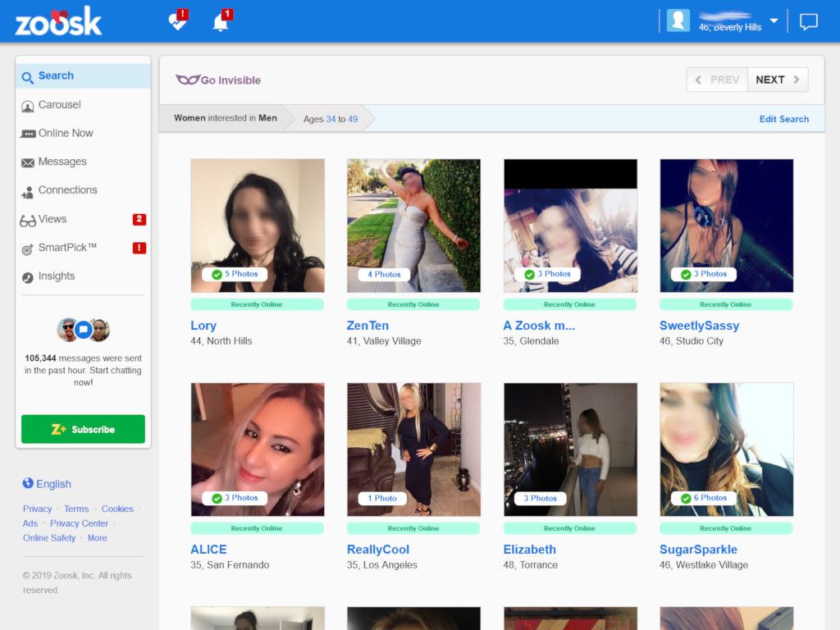Expand the account dropdown next to Beverly Hills
840x630 pixels.
coord(772,21)
